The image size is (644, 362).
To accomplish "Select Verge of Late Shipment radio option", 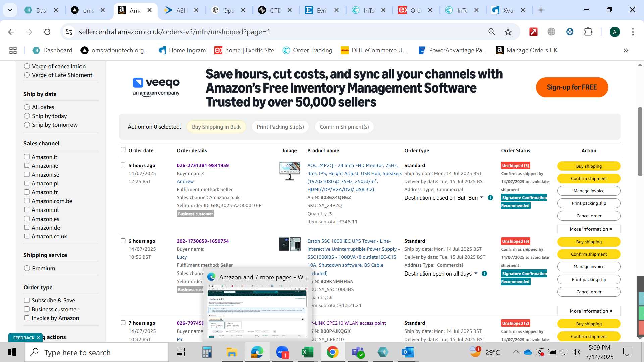I will coord(27,75).
